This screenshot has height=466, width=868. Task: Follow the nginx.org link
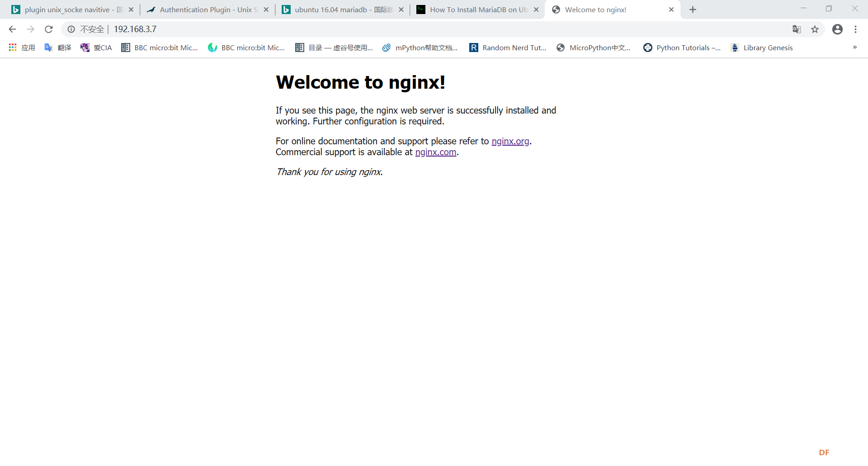tap(510, 141)
